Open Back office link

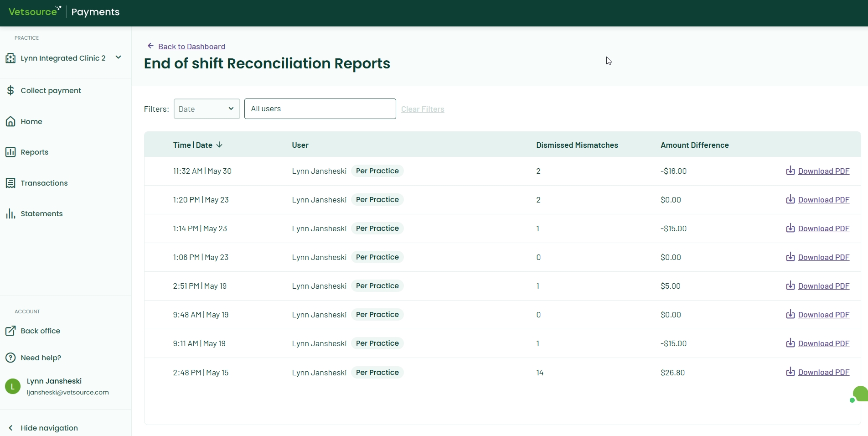(x=40, y=331)
